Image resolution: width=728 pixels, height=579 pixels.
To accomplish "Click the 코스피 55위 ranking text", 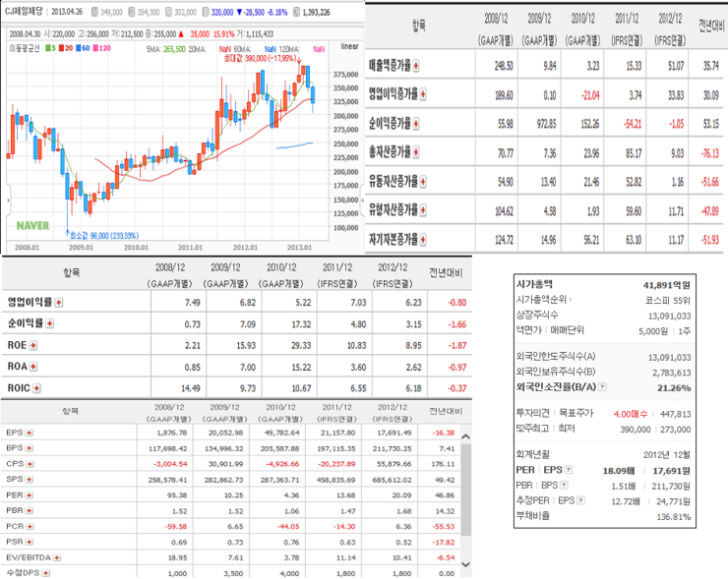I will tap(668, 300).
